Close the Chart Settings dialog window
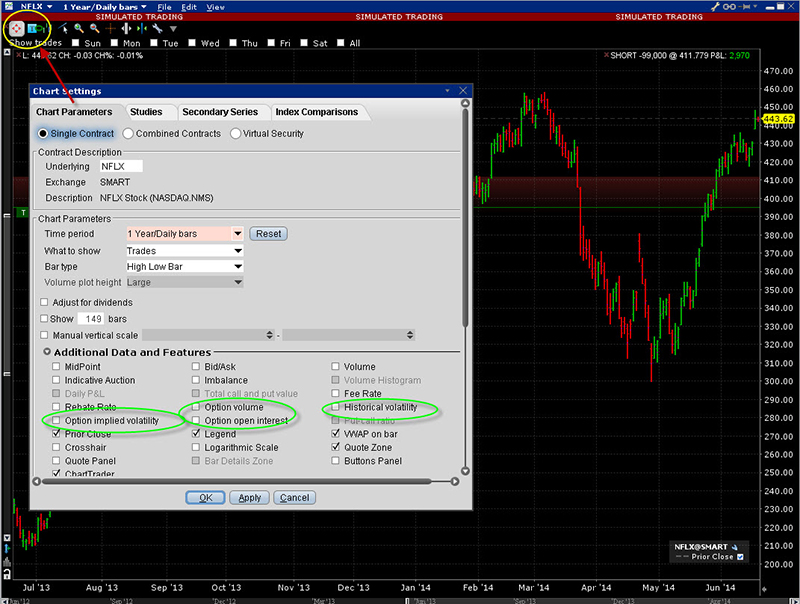This screenshot has height=604, width=800. pyautogui.click(x=462, y=91)
